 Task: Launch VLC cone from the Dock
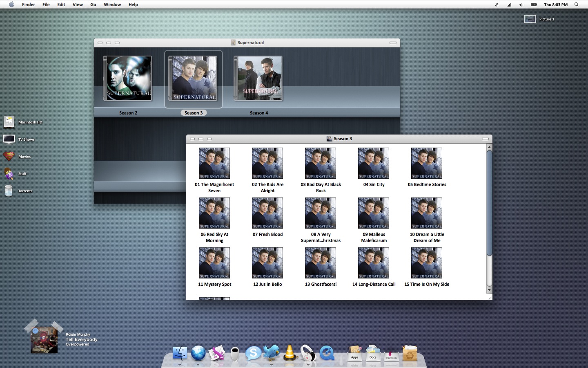(x=290, y=352)
